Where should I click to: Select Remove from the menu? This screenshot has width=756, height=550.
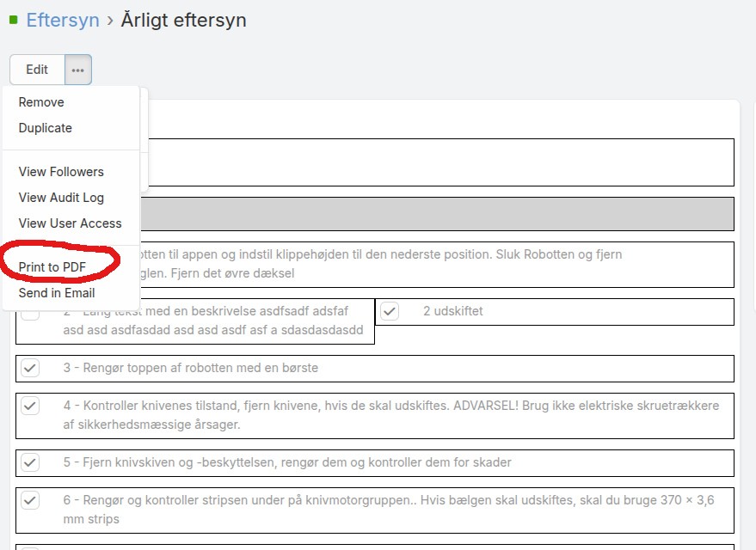pos(41,102)
